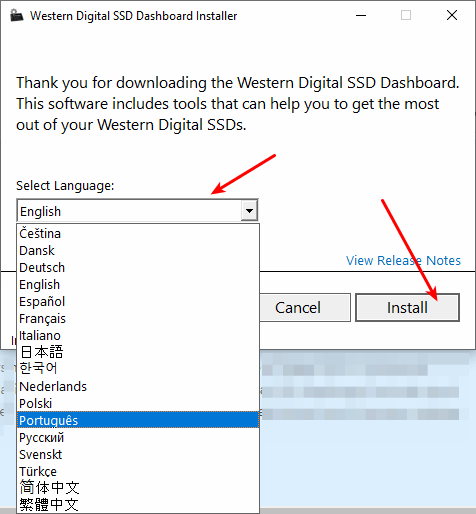Select Dansk in the language list
Image resolution: width=476 pixels, height=514 pixels.
coord(138,250)
